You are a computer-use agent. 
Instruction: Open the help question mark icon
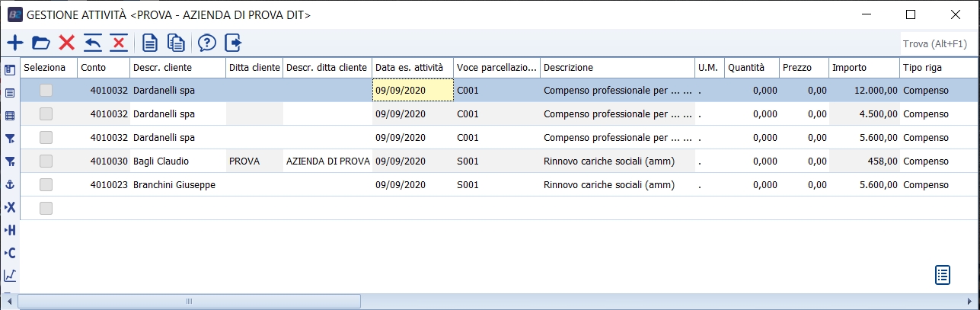(206, 43)
